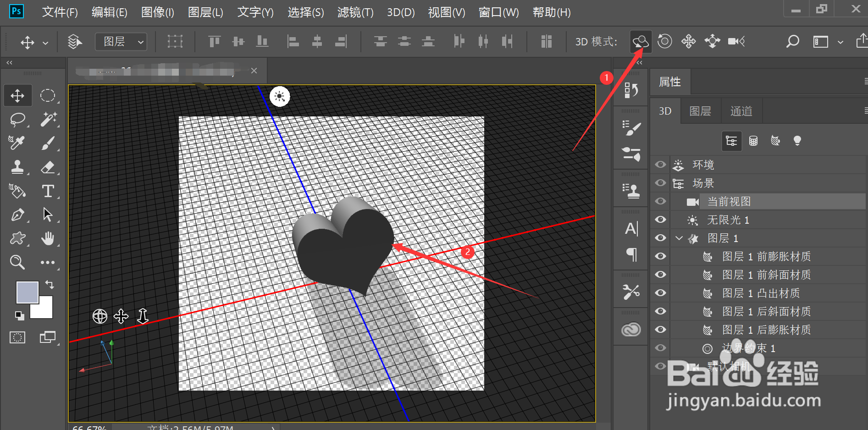Collapse the right panels double-arrow
This screenshot has width=868, height=430.
(x=640, y=62)
